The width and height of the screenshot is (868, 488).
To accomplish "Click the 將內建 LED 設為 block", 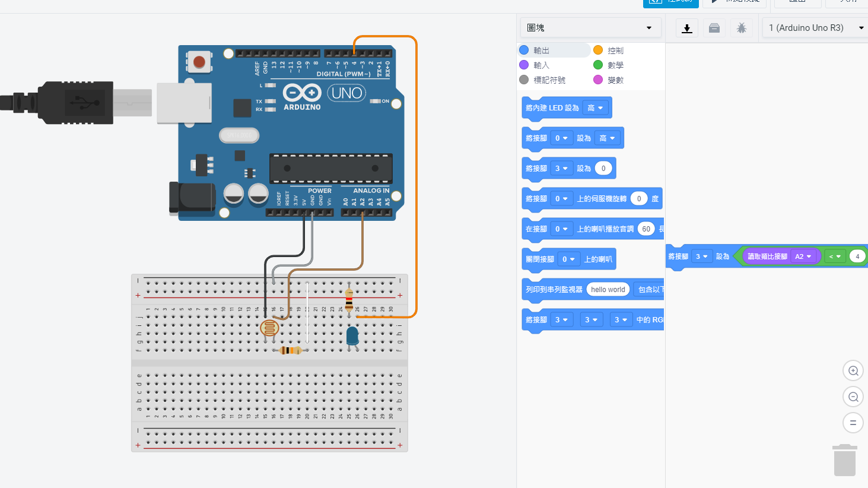I will point(552,108).
